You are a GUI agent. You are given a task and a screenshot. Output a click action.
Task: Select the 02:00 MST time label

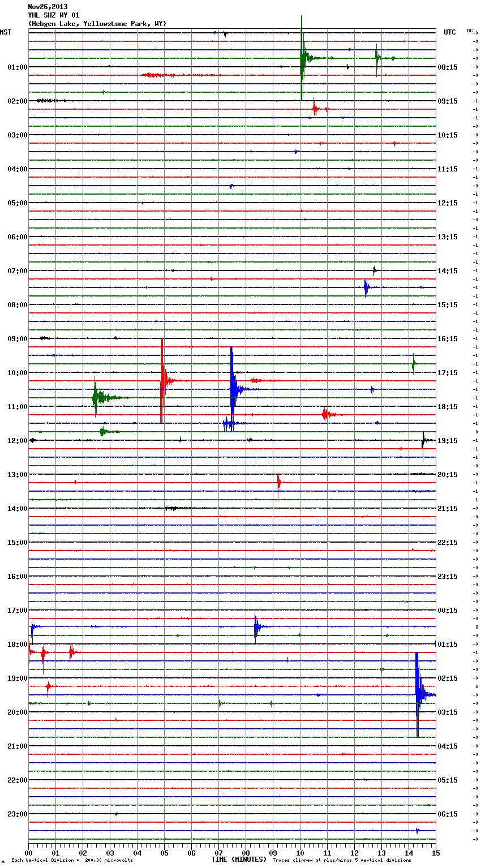click(18, 101)
